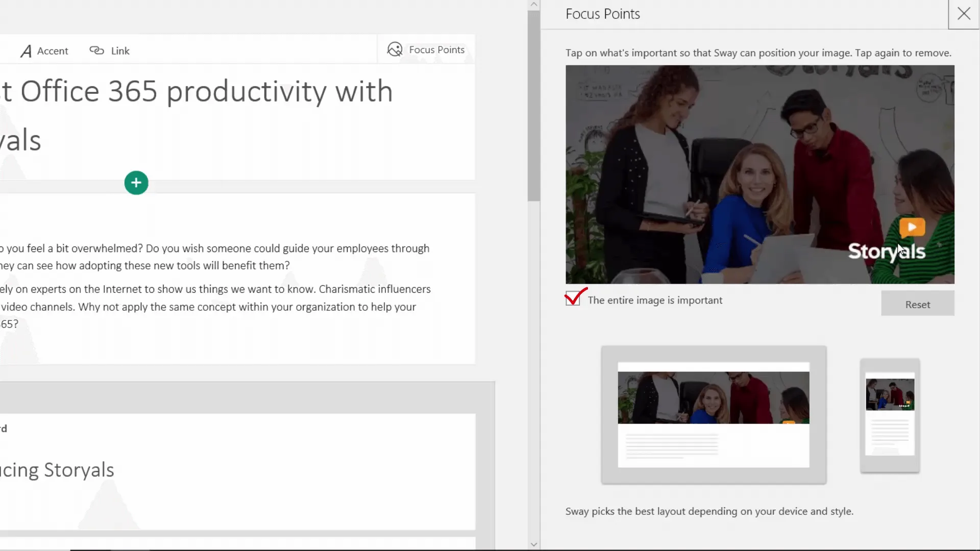
Task: Close the Focus Points panel
Action: point(964,14)
